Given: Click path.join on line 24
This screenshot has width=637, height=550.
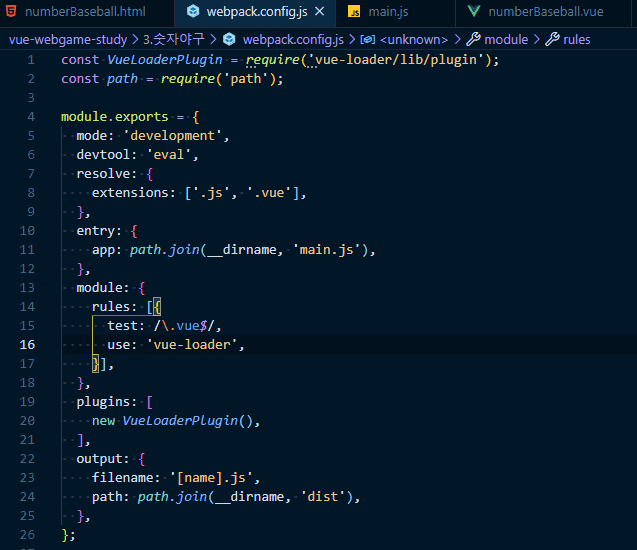Looking at the screenshot, I should pos(172,497).
